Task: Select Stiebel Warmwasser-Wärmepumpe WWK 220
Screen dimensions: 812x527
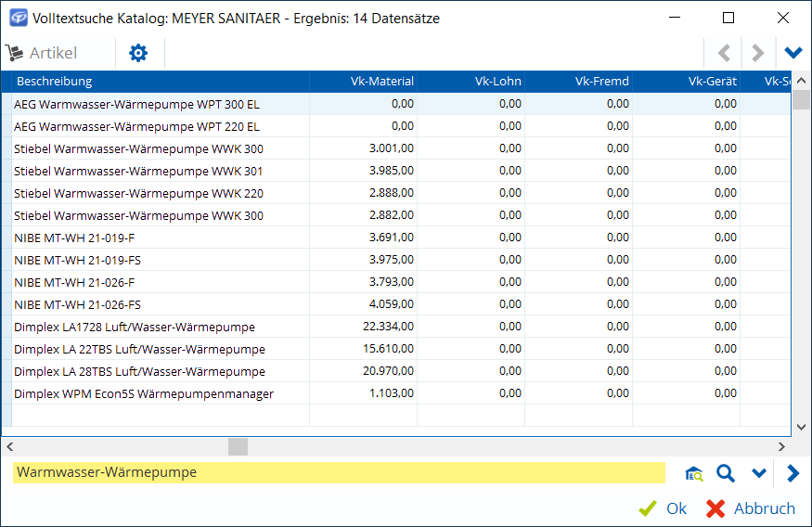Action: point(396,193)
